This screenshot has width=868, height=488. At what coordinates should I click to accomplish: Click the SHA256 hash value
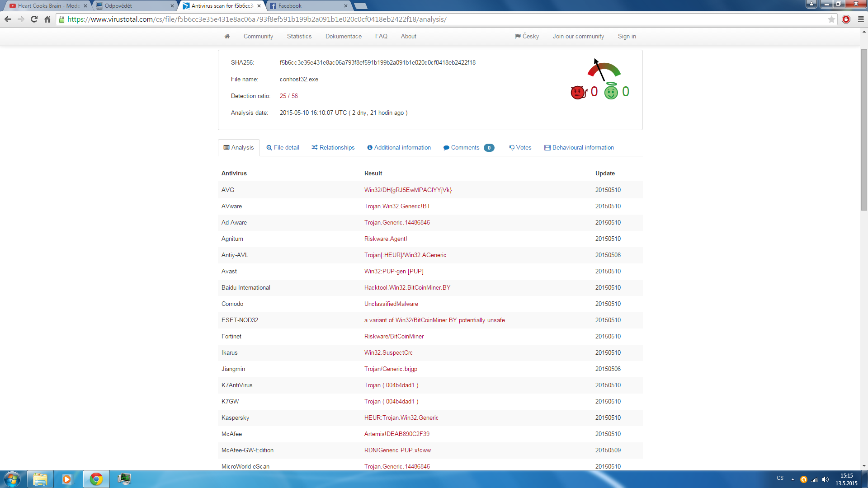[377, 63]
